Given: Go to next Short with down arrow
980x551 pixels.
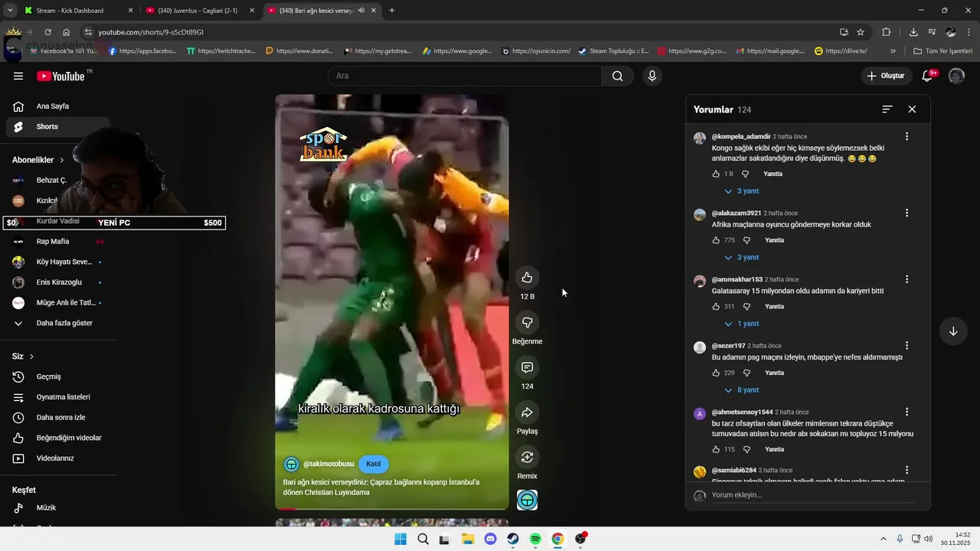Looking at the screenshot, I should pos(953,331).
